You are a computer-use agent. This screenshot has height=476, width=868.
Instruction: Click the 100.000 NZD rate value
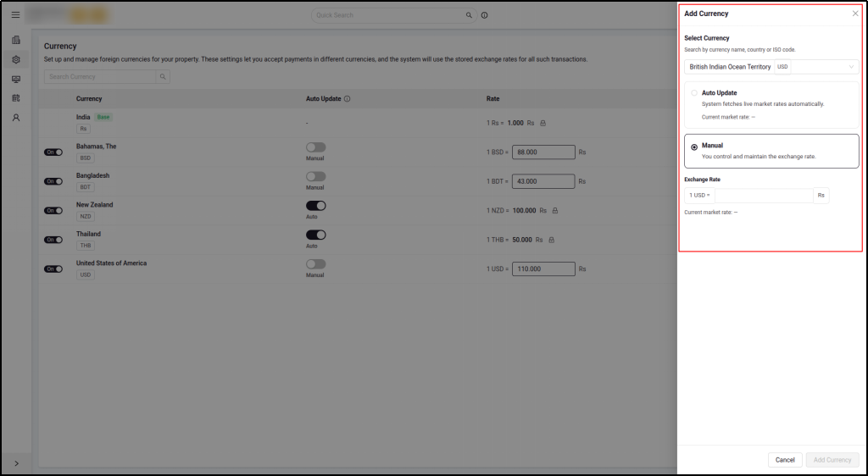point(524,211)
